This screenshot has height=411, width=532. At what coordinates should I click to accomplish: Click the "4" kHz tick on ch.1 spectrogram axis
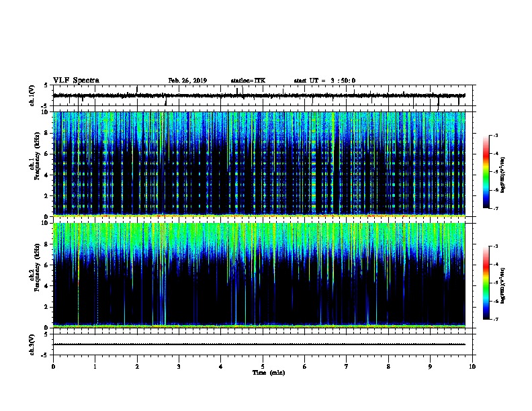click(x=46, y=175)
